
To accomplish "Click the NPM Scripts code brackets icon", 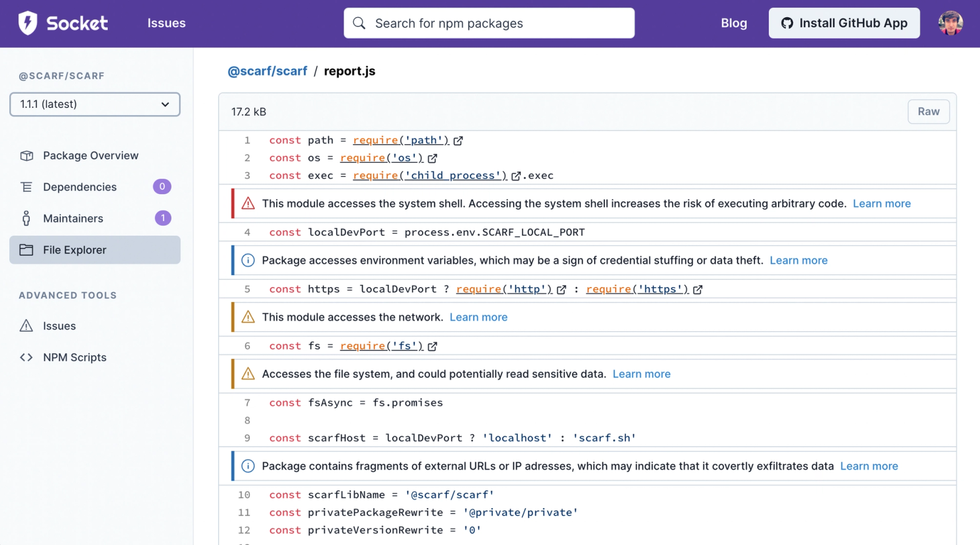I will coord(26,357).
